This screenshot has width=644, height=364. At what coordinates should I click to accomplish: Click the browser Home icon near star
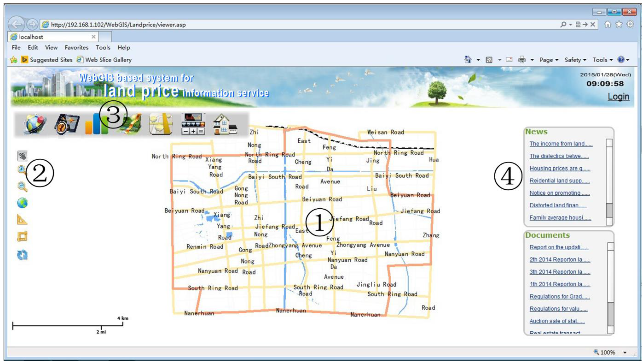608,24
